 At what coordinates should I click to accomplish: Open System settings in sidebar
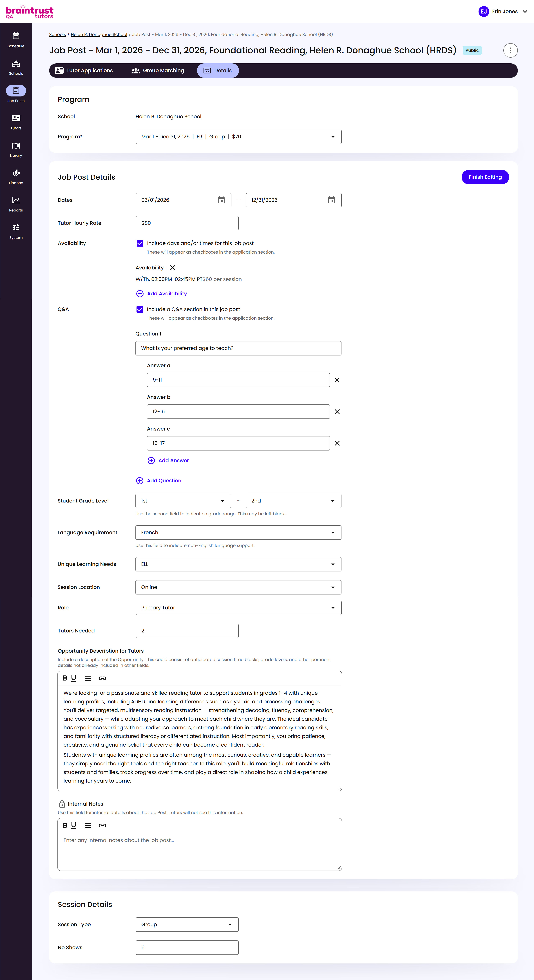point(16,232)
